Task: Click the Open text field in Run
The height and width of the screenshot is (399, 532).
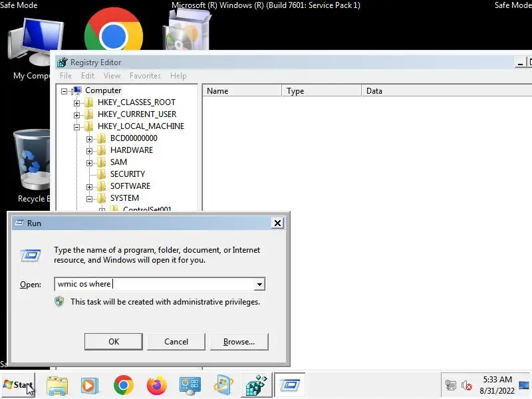Action: [154, 284]
